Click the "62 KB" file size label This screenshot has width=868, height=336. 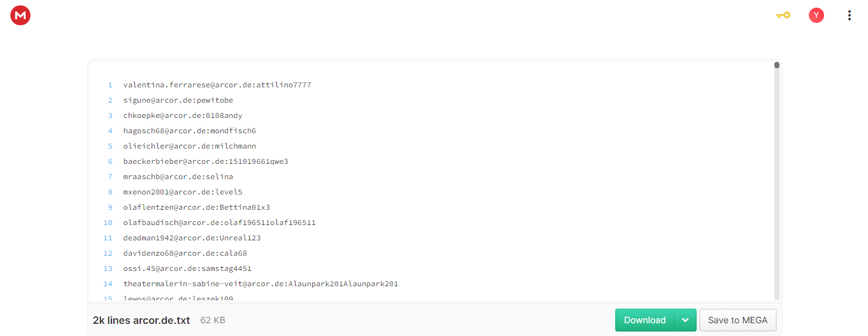point(213,320)
